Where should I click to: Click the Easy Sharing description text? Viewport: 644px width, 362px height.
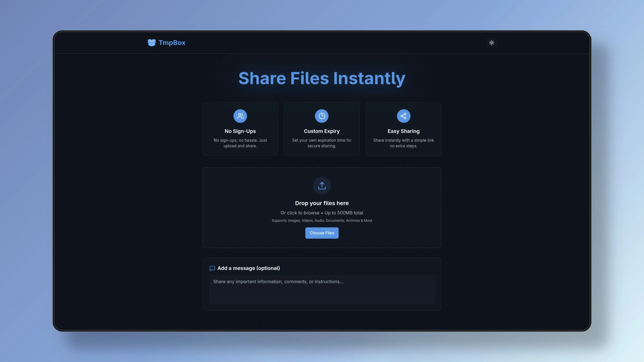403,143
